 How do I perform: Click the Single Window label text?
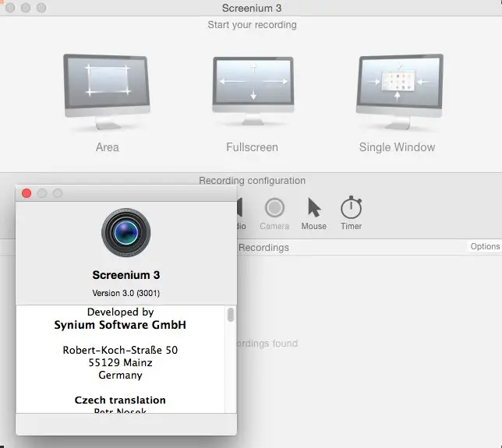[397, 147]
